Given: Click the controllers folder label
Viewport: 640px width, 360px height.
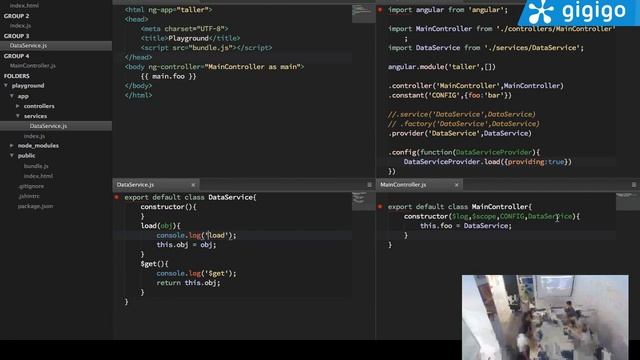Looking at the screenshot, I should click(39, 106).
